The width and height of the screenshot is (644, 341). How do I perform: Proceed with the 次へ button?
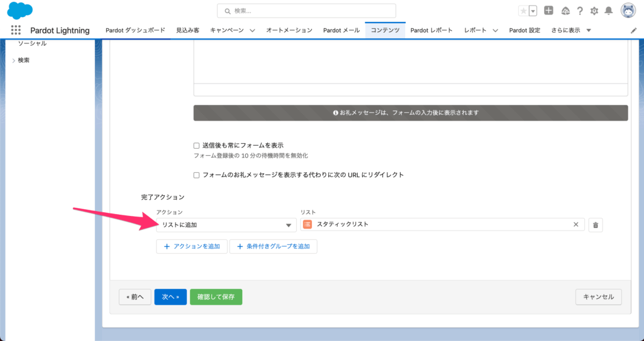click(170, 297)
